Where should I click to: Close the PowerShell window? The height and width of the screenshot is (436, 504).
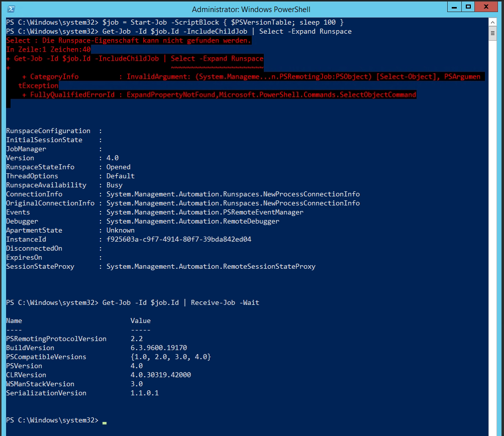point(485,7)
